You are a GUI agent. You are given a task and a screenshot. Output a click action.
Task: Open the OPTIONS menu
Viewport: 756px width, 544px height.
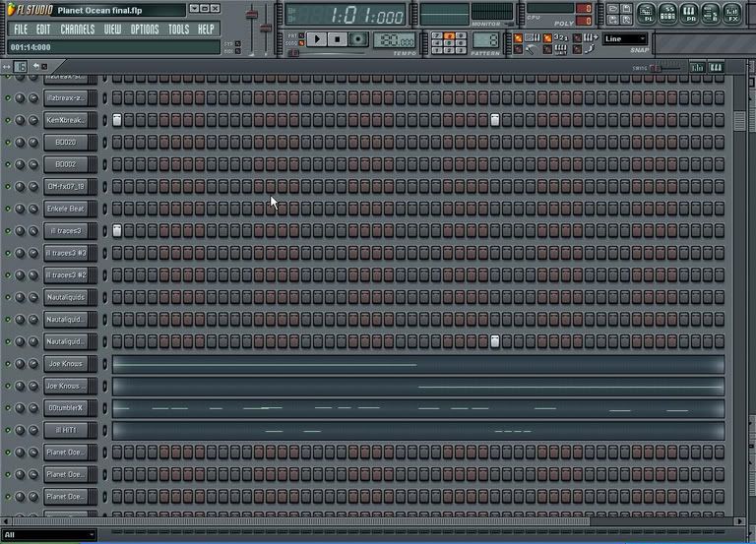point(145,30)
